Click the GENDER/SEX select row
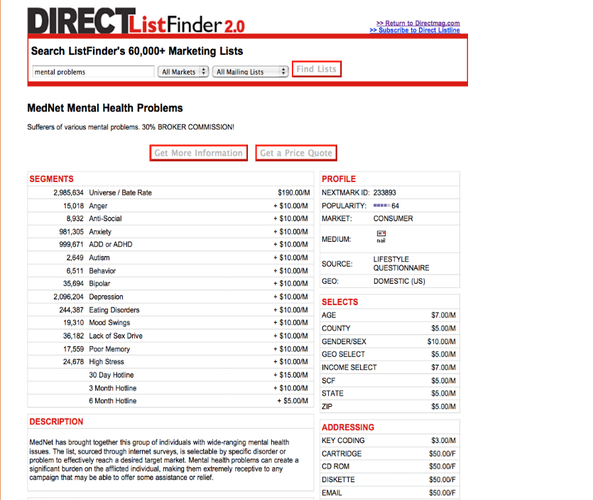This screenshot has height=500, width=593. point(390,342)
